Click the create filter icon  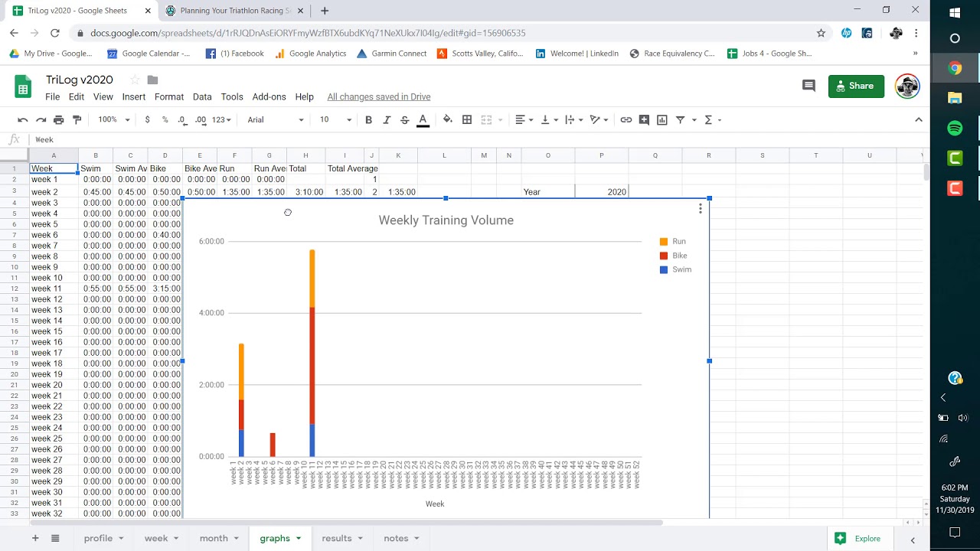coord(680,119)
